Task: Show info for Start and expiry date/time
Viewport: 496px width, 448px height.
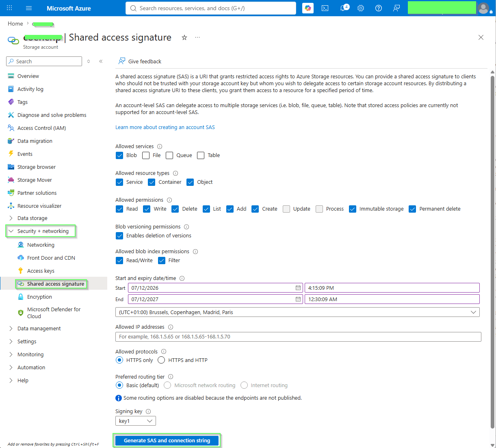Action: (182, 278)
